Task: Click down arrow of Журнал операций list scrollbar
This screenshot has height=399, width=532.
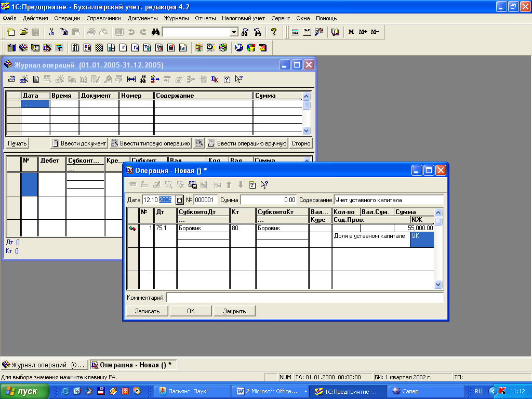Action: click(x=306, y=130)
